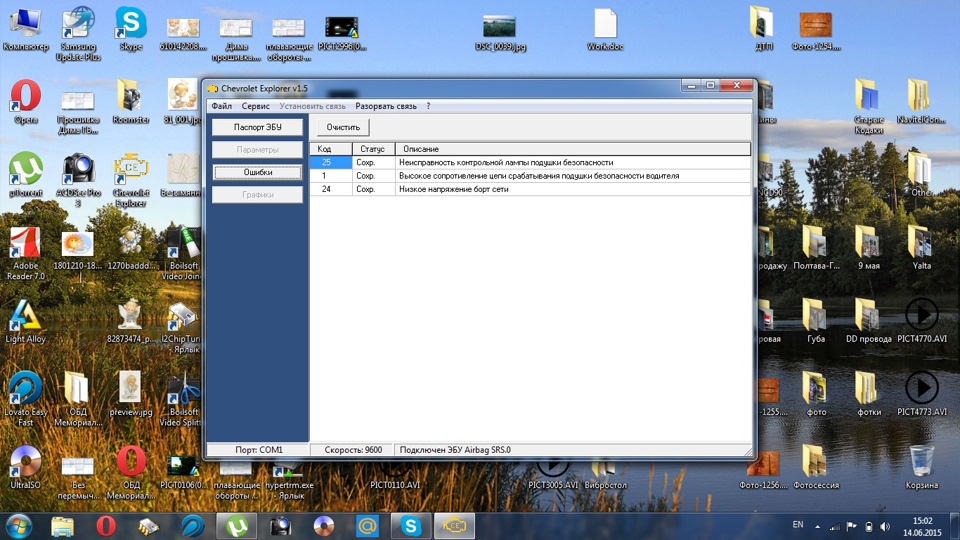
Task: Click 'Неисправность контрольной лампы подушки безопасности' description
Action: coord(506,162)
